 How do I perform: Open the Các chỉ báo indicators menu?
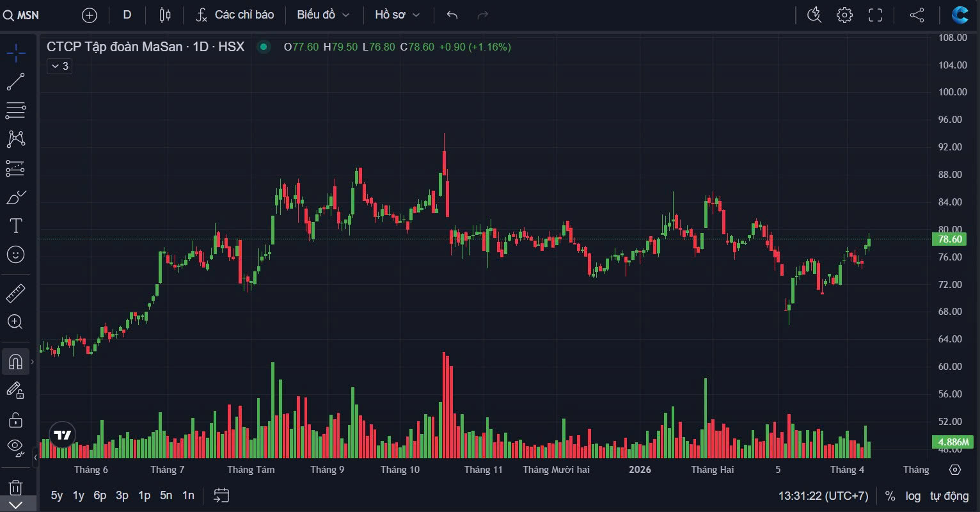[235, 15]
